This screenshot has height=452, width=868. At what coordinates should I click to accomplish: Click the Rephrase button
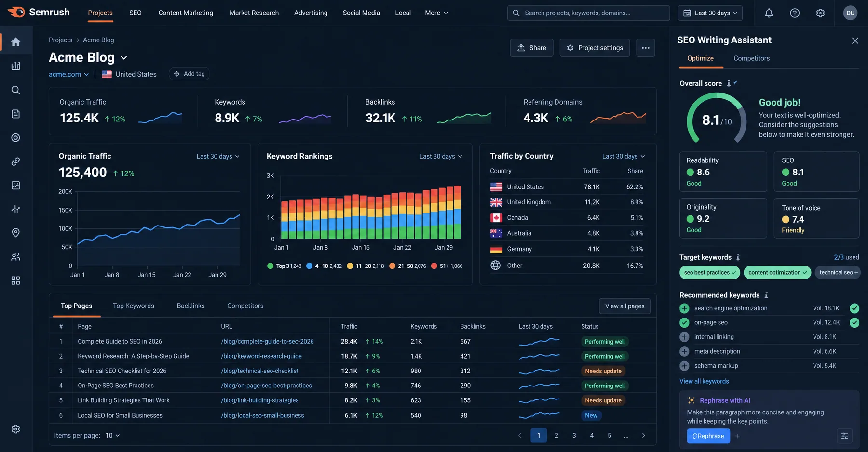pos(708,436)
